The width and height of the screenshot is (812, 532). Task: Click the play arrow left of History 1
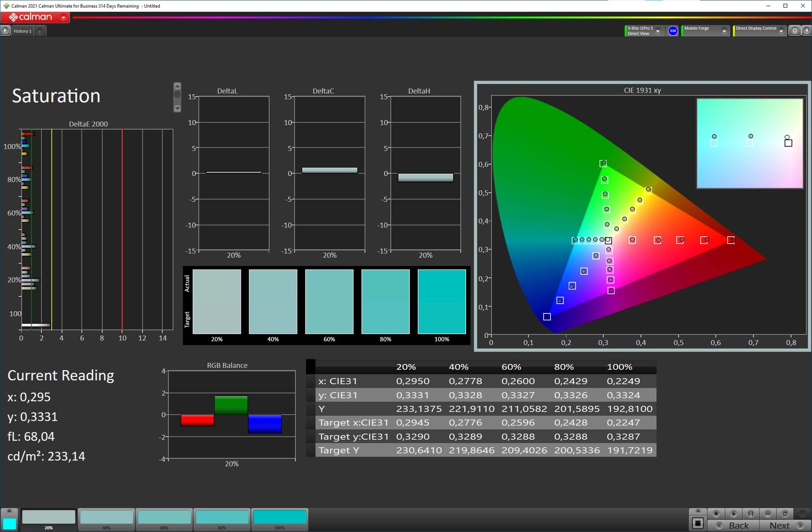5,31
